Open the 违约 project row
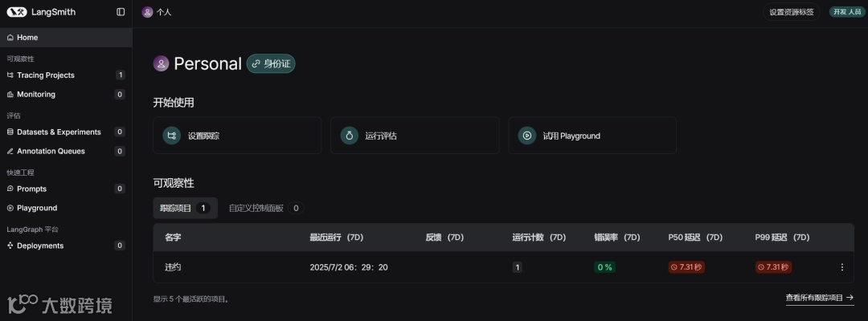 pyautogui.click(x=503, y=267)
